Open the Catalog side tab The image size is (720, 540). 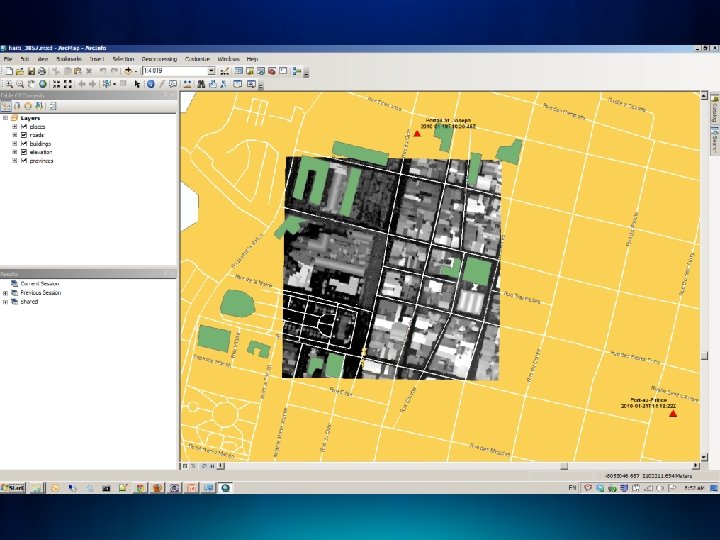click(714, 109)
